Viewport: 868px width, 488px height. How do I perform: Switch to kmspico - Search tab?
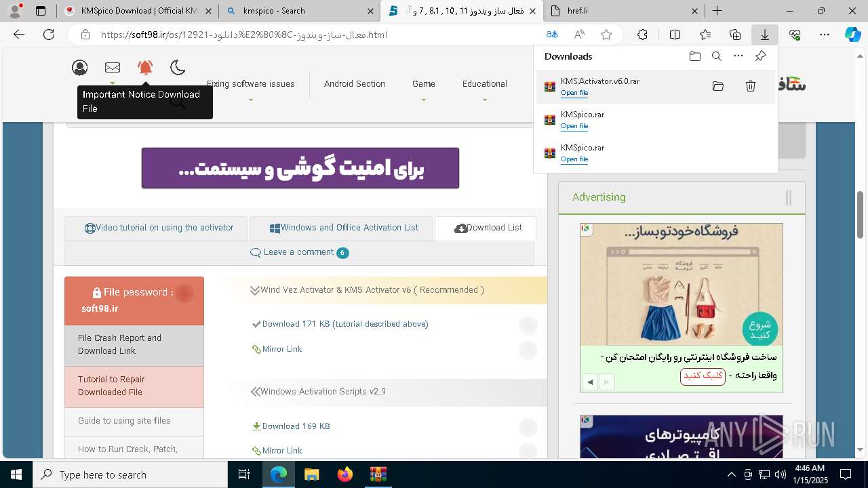point(300,11)
